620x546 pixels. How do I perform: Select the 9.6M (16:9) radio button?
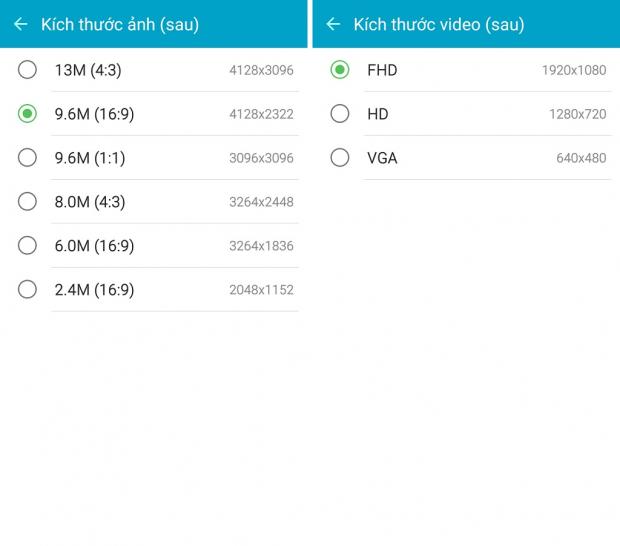coord(27,114)
